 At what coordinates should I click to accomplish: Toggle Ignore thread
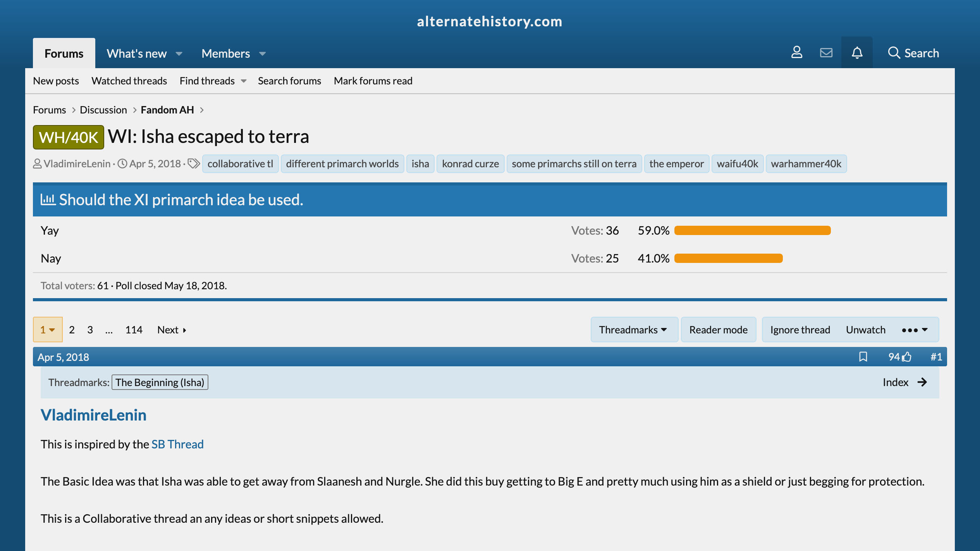800,330
